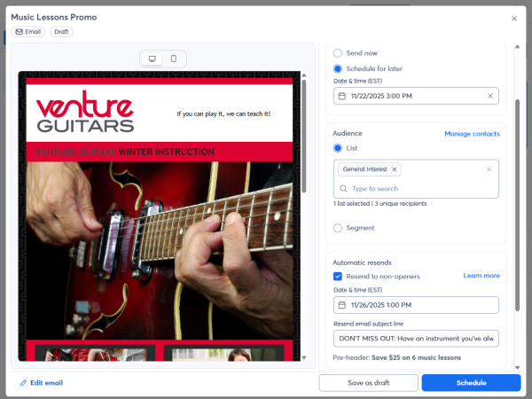Viewport: 532px width, 399px height.
Task: Clear the scheduled send date field
Action: 490,96
